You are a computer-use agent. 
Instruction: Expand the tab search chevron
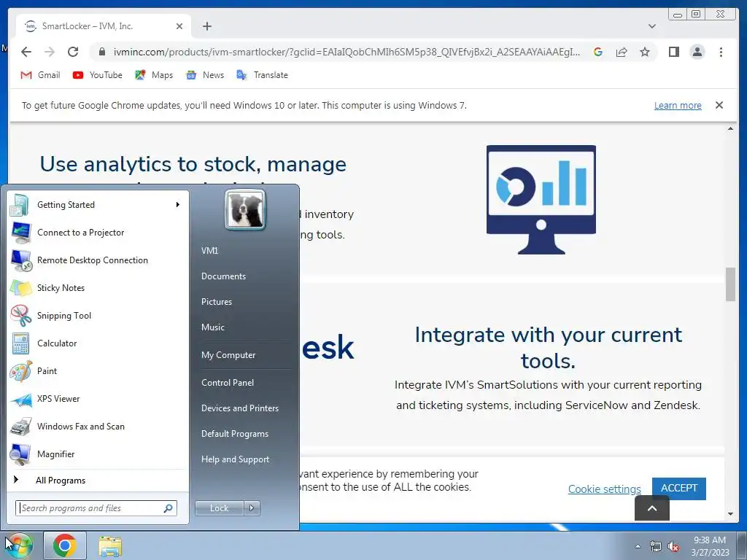coord(651,26)
